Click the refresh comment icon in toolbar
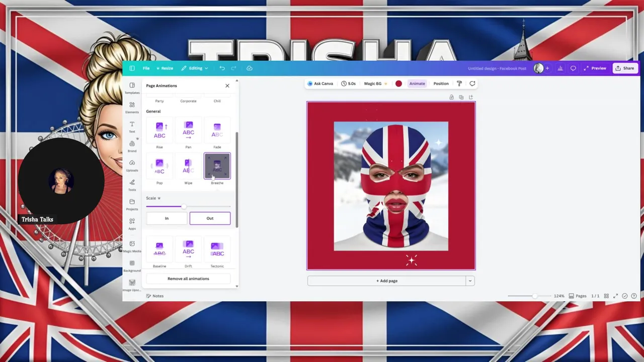This screenshot has width=644, height=362. click(x=472, y=83)
